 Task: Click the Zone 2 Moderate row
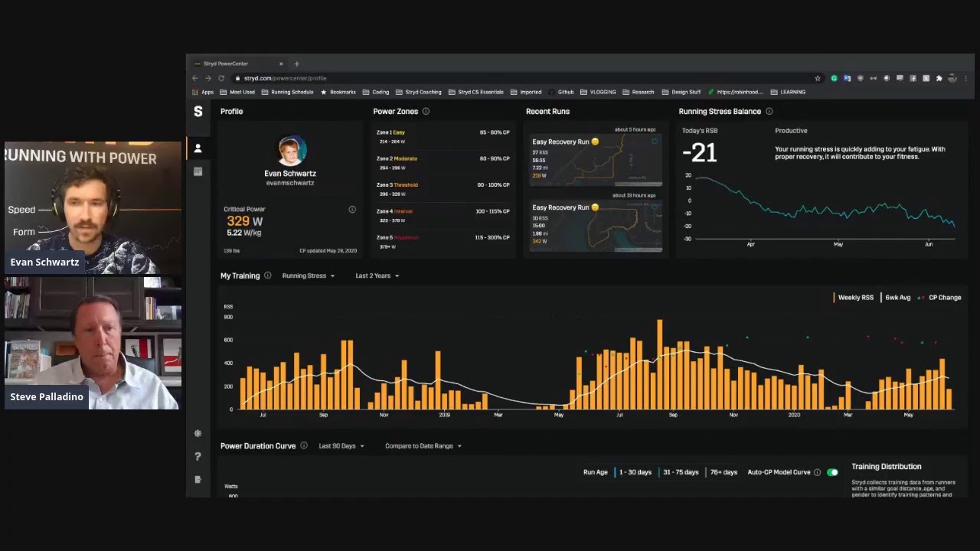coord(443,163)
